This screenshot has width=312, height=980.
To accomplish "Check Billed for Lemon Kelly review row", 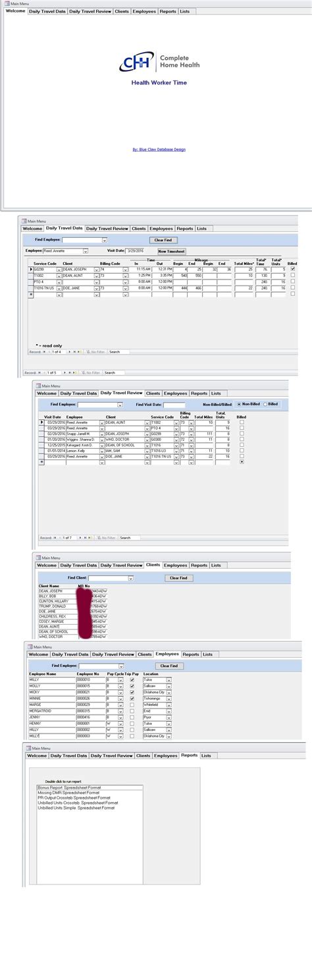I will [x=242, y=451].
